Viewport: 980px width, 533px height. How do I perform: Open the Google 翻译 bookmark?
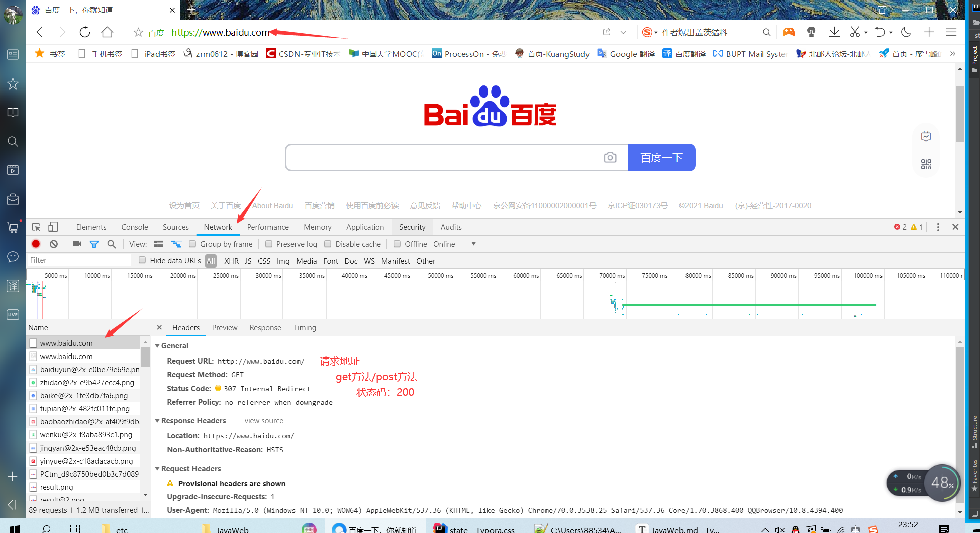626,54
